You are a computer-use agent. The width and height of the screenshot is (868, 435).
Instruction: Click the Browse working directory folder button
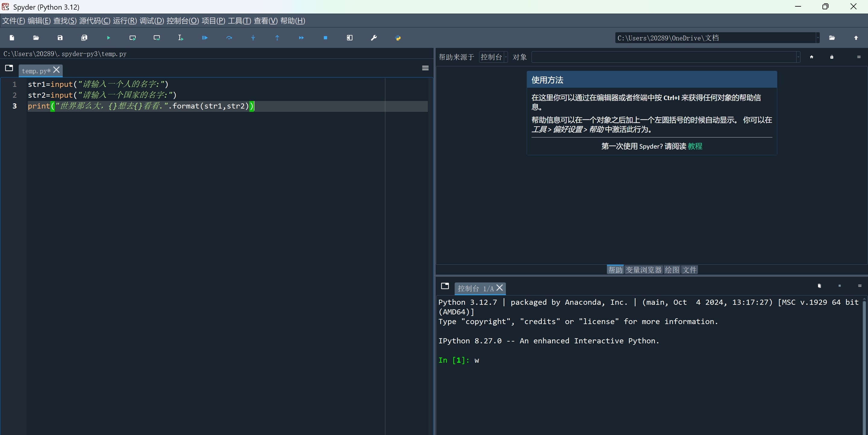[832, 38]
